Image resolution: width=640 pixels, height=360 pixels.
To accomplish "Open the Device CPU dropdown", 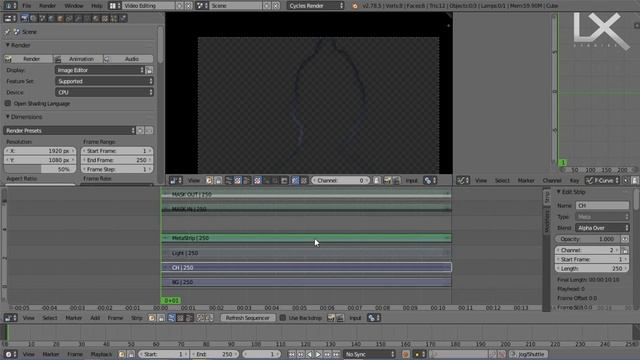I will 104,92.
